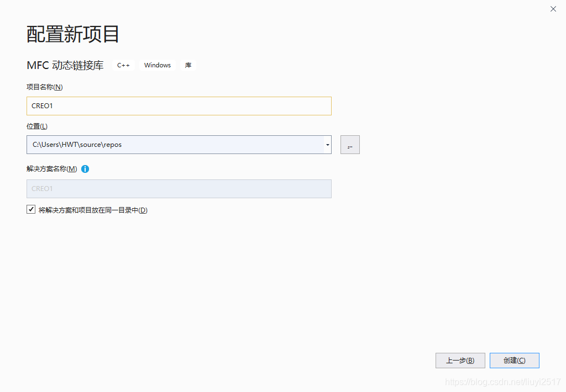Select the C++ tag label

(123, 65)
